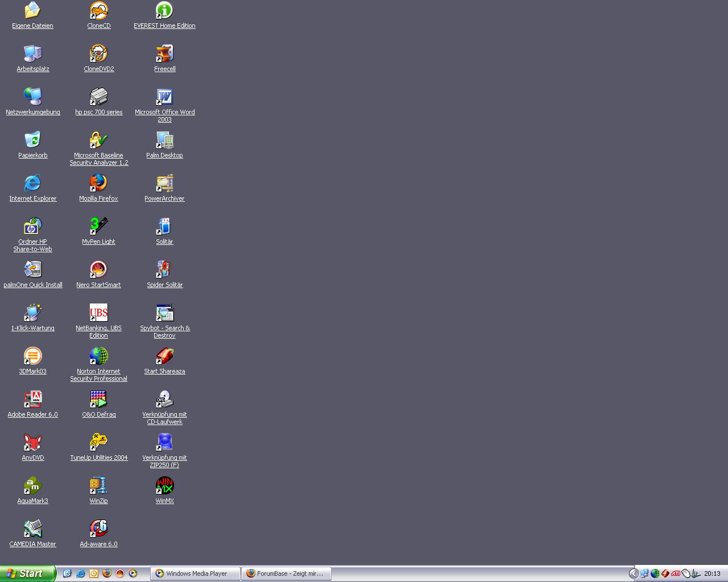This screenshot has width=728, height=582.
Task: Open the Windows Start menu button
Action: (x=28, y=573)
